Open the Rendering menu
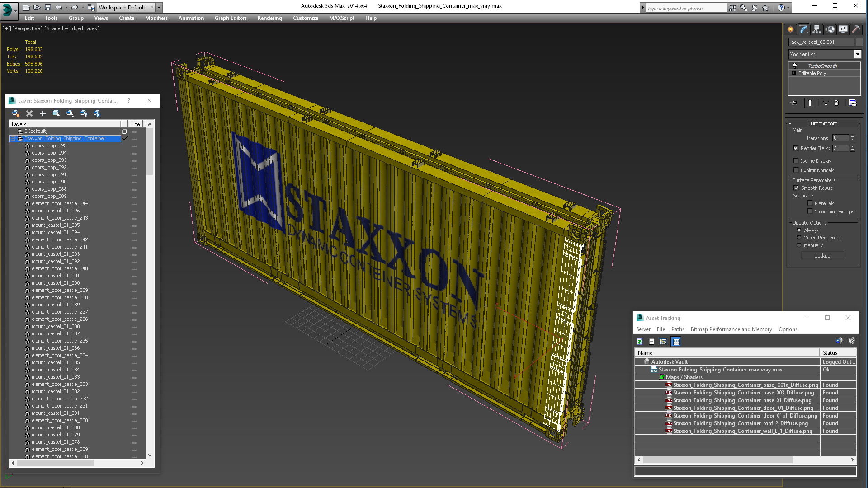This screenshot has width=868, height=488. [270, 18]
